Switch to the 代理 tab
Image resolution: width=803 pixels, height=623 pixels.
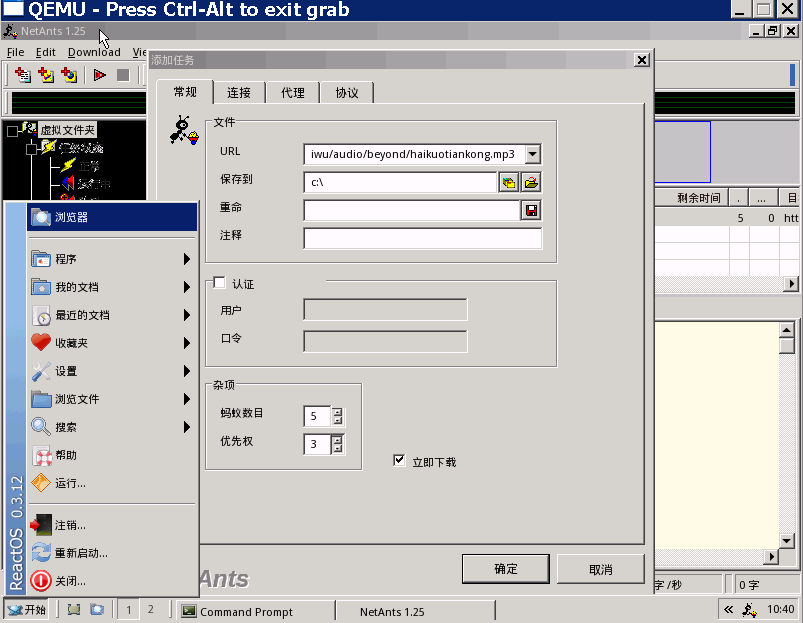pyautogui.click(x=293, y=93)
